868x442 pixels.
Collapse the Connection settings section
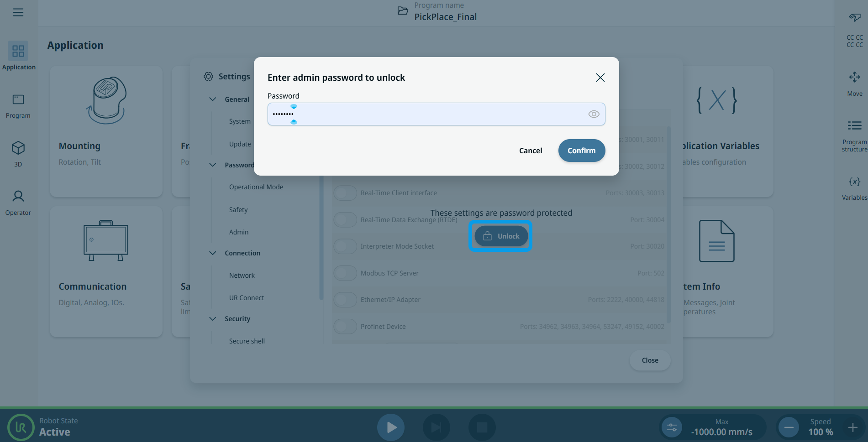213,253
